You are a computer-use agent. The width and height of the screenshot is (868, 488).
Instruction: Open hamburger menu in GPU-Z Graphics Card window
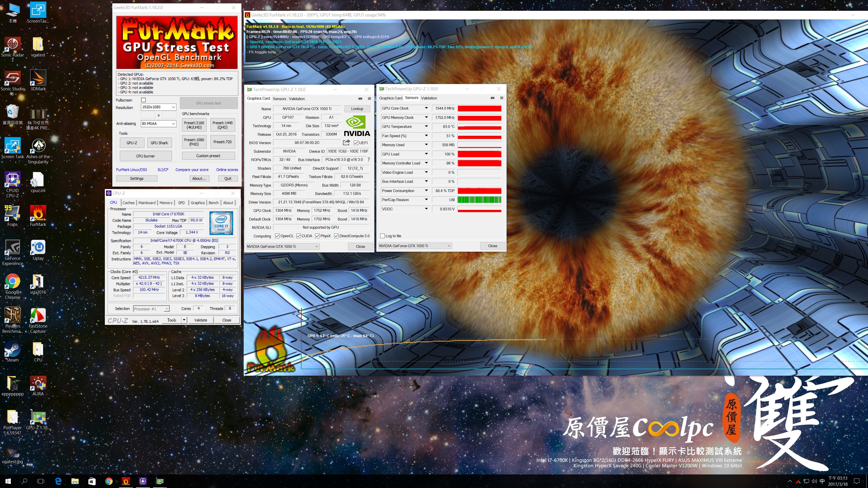[369, 99]
